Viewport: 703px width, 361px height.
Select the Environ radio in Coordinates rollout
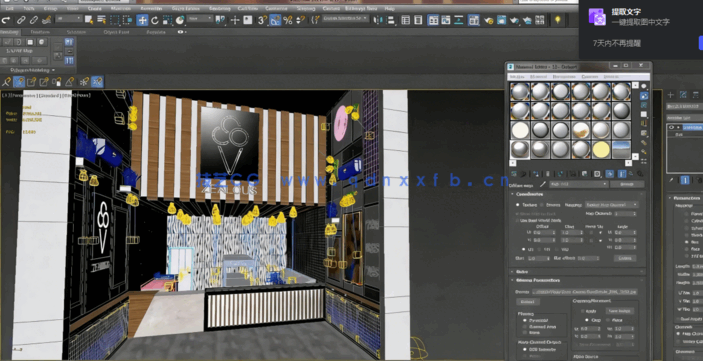click(542, 204)
